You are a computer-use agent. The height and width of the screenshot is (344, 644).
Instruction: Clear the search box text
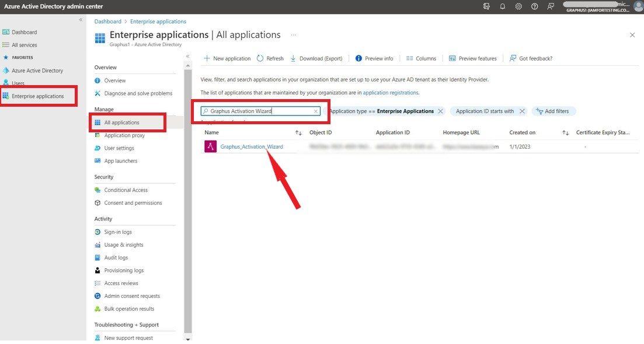[315, 111]
